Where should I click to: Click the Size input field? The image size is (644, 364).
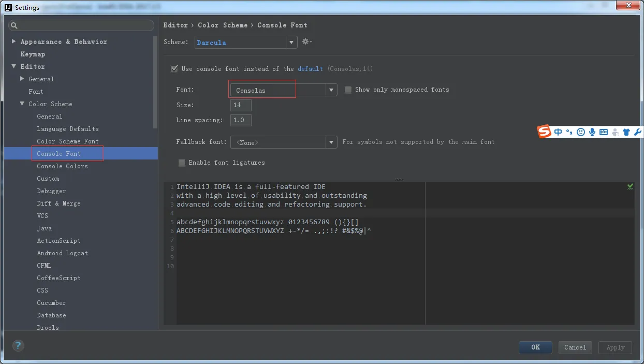click(x=241, y=105)
